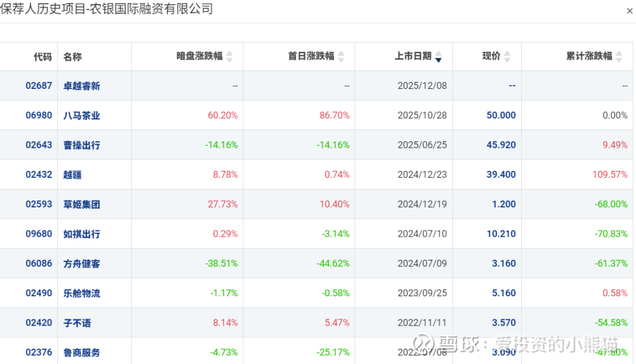Close the sponsor history dialog
This screenshot has width=636, height=364.
pos(629,11)
